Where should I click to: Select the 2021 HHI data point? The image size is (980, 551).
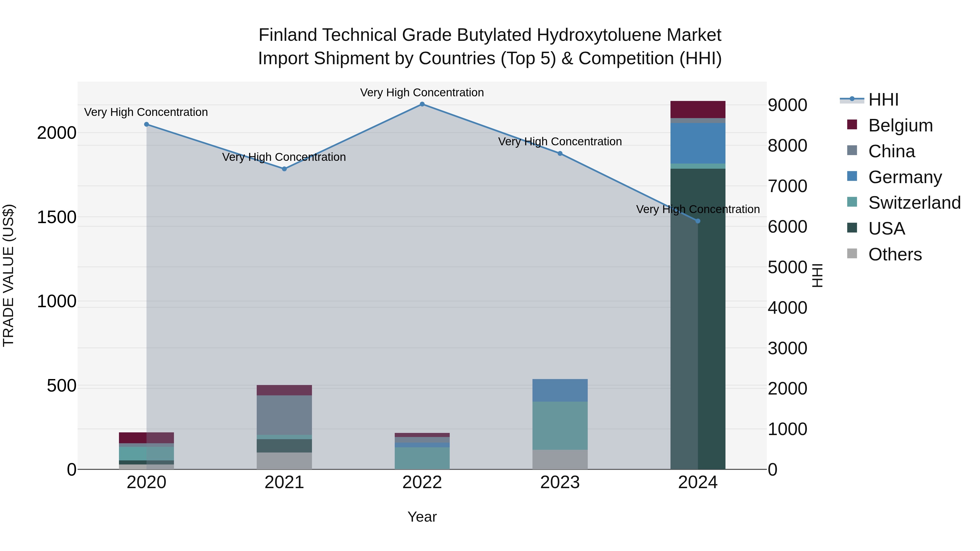(284, 169)
